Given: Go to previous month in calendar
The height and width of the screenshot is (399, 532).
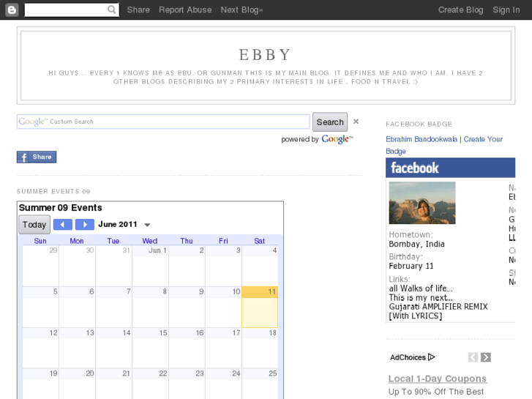Looking at the screenshot, I should point(63,225).
